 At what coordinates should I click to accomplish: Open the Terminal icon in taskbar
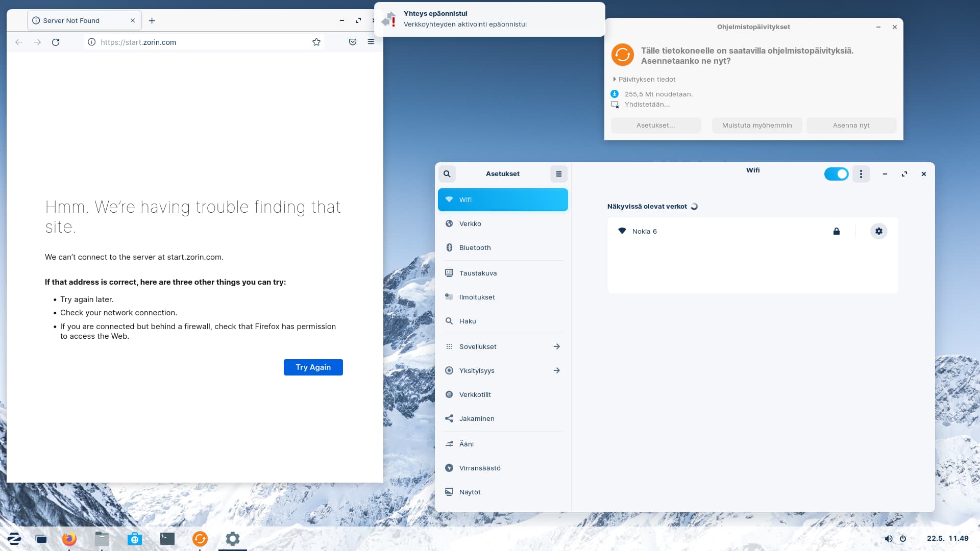[x=166, y=538]
